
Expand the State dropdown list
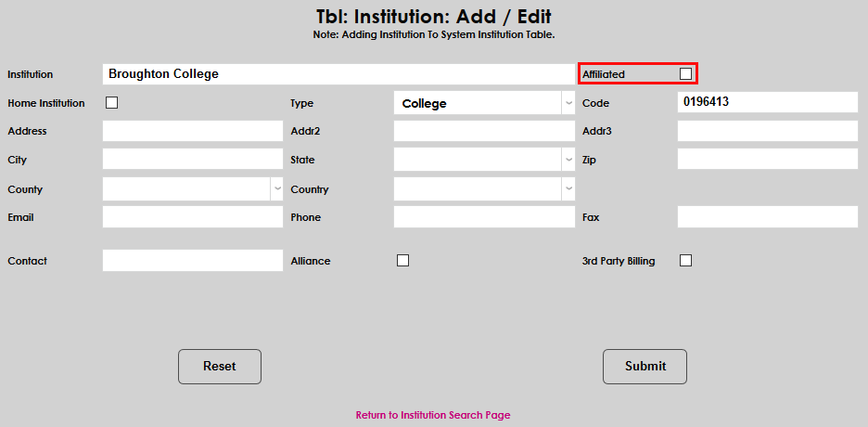click(x=484, y=160)
